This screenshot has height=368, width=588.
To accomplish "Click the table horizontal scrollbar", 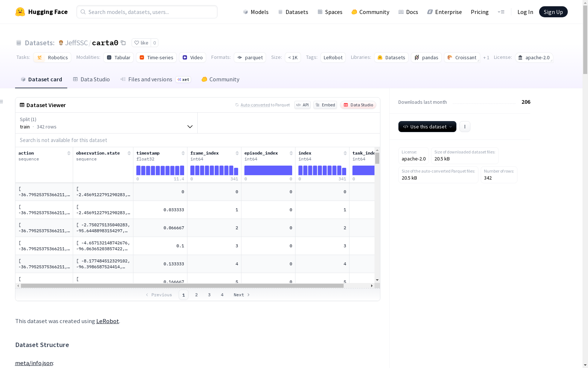I will 182,286.
